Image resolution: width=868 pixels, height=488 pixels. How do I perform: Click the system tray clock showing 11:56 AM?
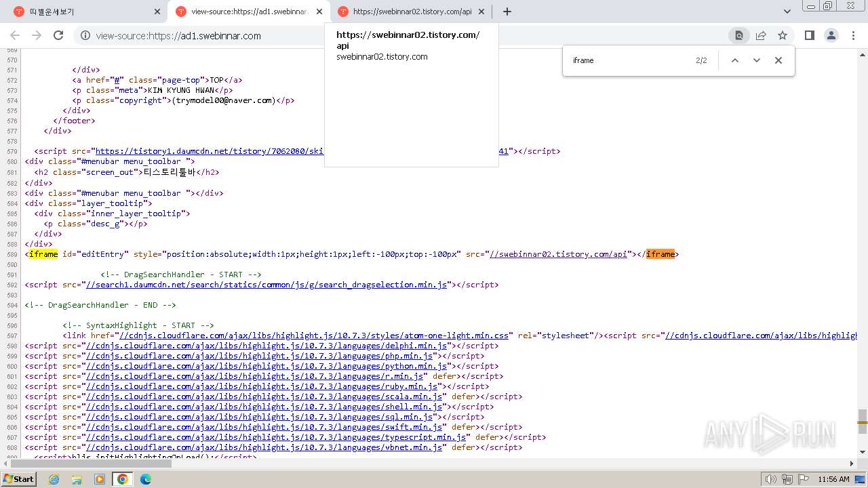click(833, 479)
